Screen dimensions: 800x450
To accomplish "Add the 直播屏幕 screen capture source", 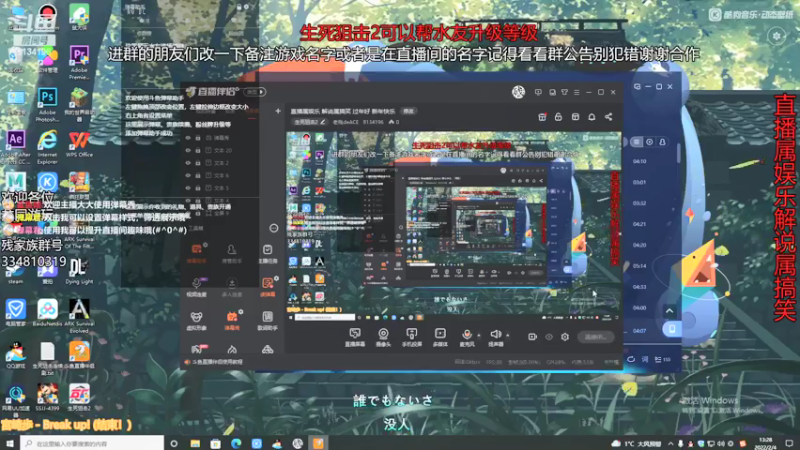I will (355, 337).
